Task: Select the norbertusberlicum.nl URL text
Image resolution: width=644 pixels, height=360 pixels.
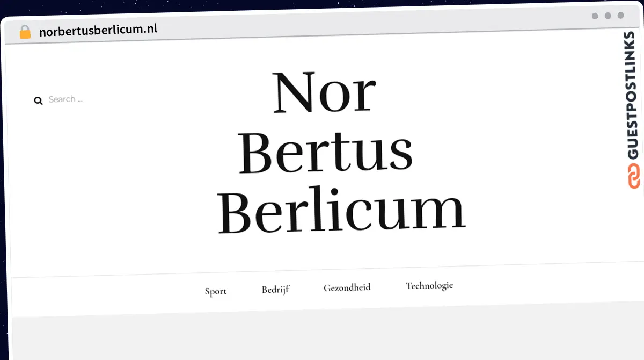Action: click(98, 30)
